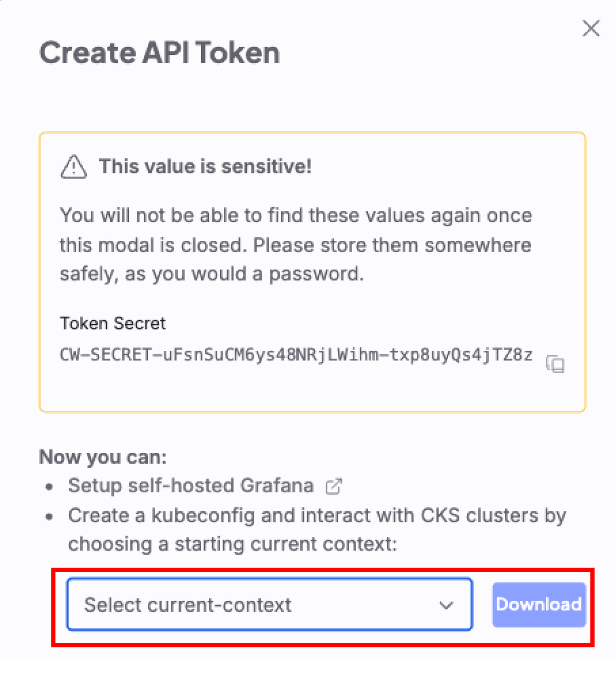Click the CW-SECRET token value text
This screenshot has width=616, height=673.
pos(296,355)
